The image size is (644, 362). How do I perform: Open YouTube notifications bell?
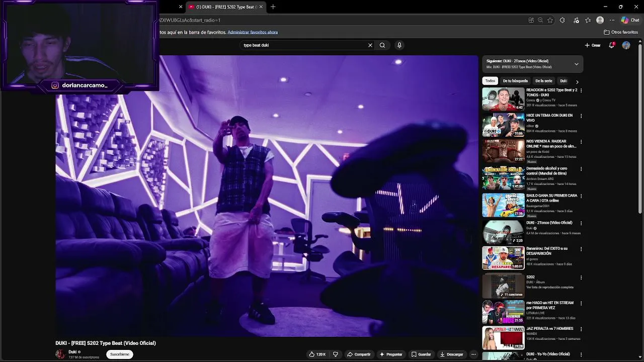[x=612, y=45]
